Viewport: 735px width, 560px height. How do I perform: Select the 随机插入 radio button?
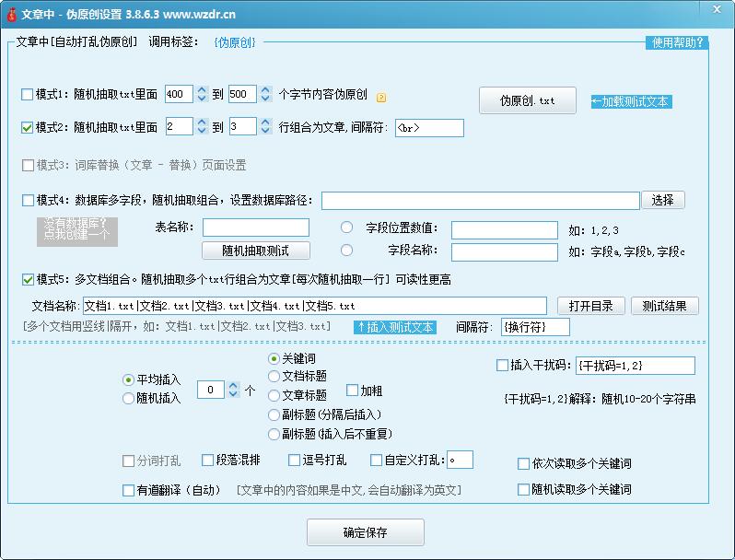128,399
